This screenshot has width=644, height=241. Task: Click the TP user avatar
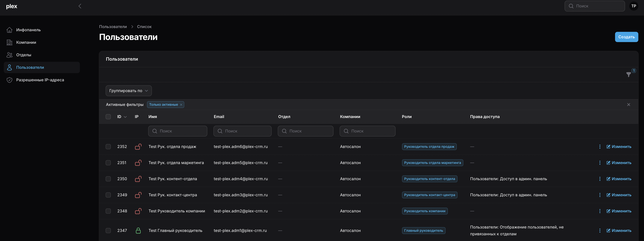(x=633, y=6)
